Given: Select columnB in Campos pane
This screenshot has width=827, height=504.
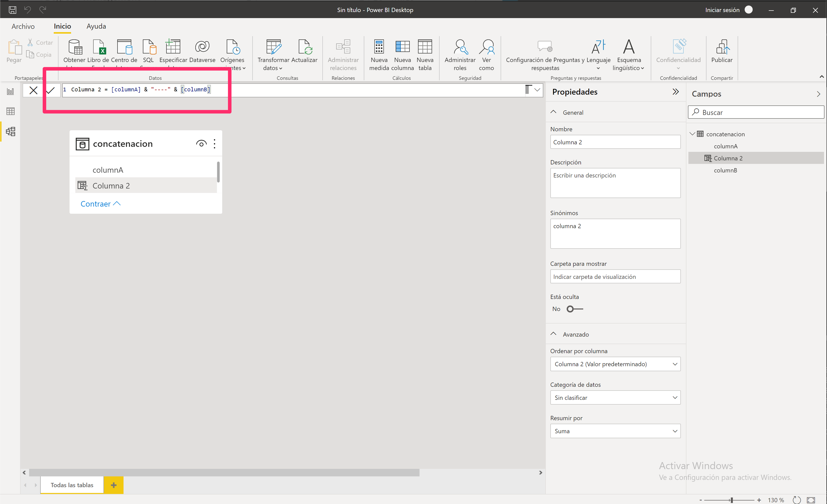Looking at the screenshot, I should coord(726,170).
